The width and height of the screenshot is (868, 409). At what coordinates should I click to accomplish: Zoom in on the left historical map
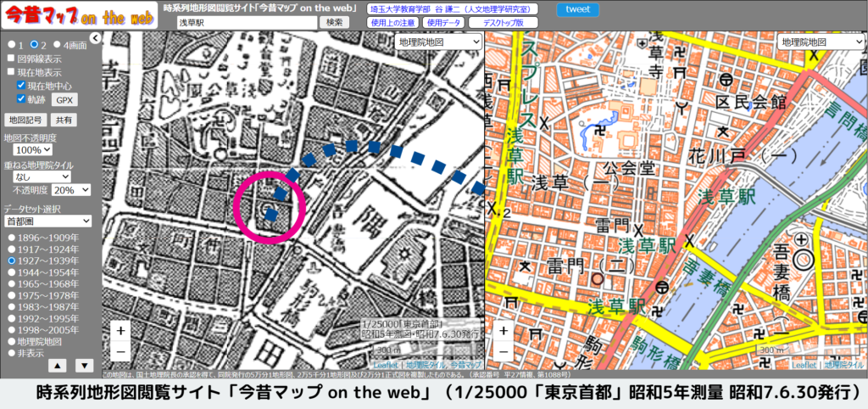point(121,331)
